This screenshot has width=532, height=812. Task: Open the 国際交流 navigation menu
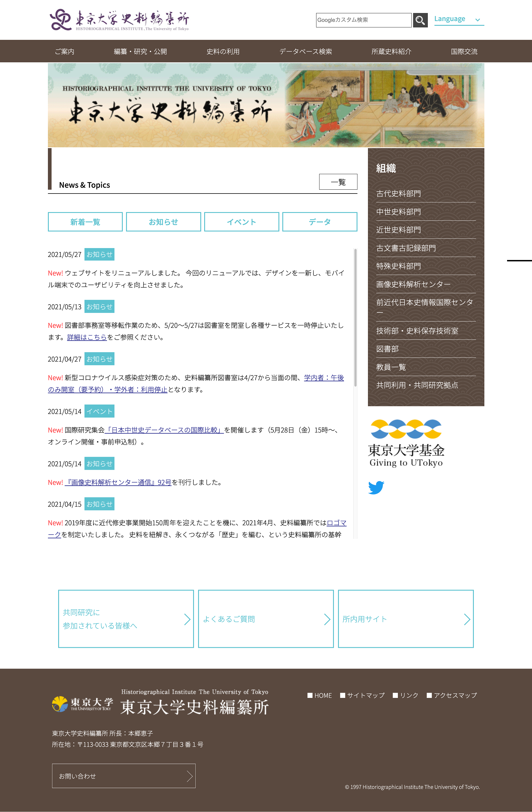coord(464,51)
